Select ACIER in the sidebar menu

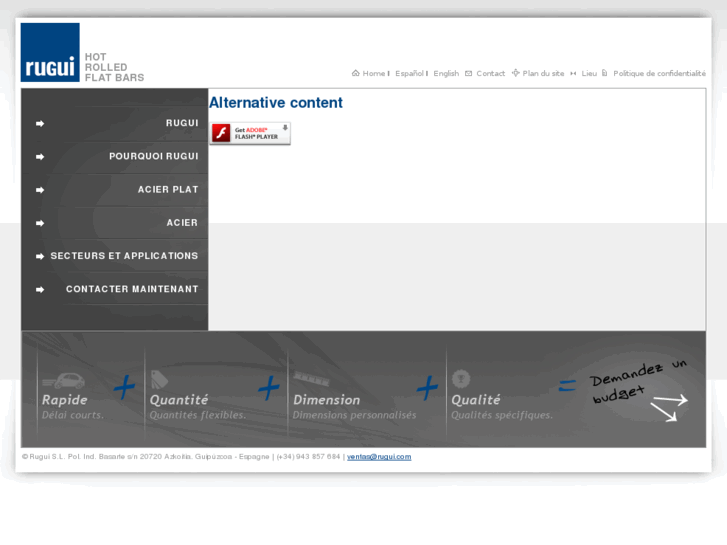tap(182, 223)
